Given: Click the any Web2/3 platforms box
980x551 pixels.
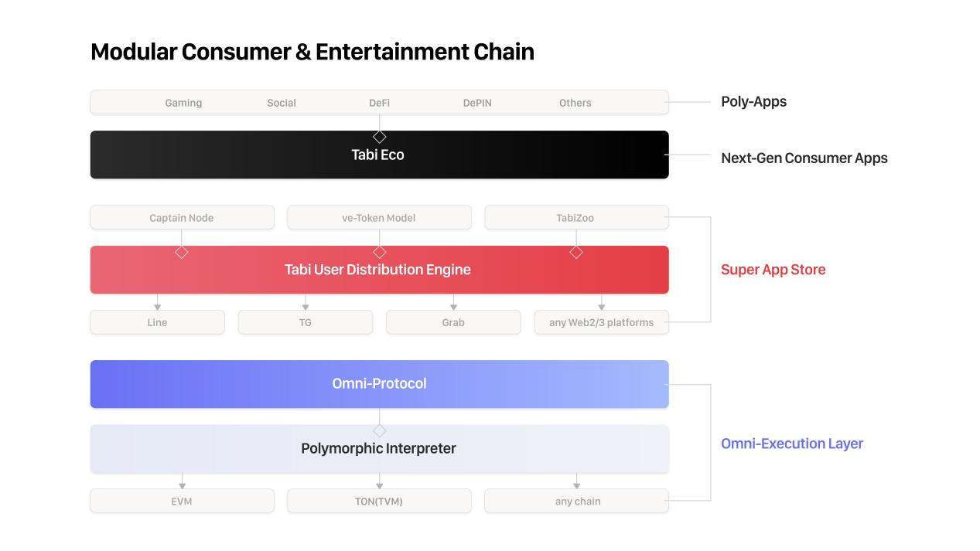Looking at the screenshot, I should coord(601,322).
